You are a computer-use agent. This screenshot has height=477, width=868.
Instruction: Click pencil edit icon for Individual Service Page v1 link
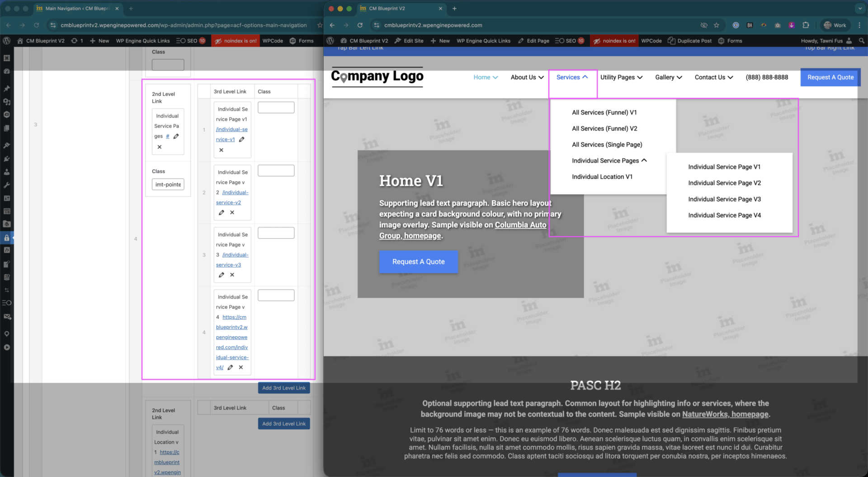click(x=242, y=140)
